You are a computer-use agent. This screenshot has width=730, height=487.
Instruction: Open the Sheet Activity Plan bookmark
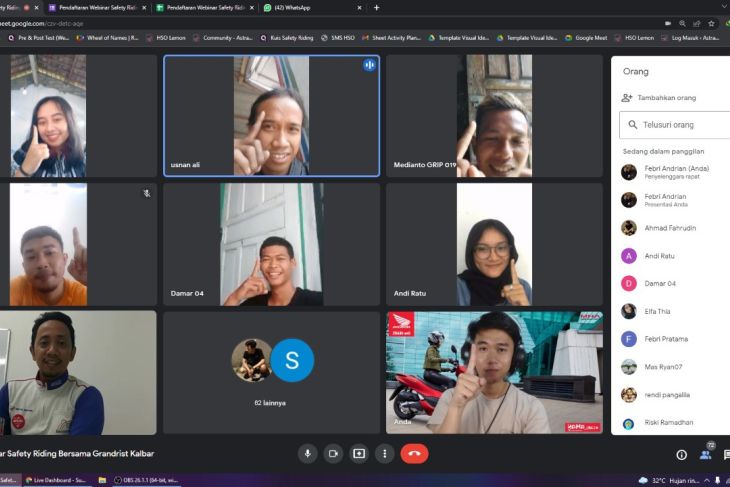pos(391,38)
